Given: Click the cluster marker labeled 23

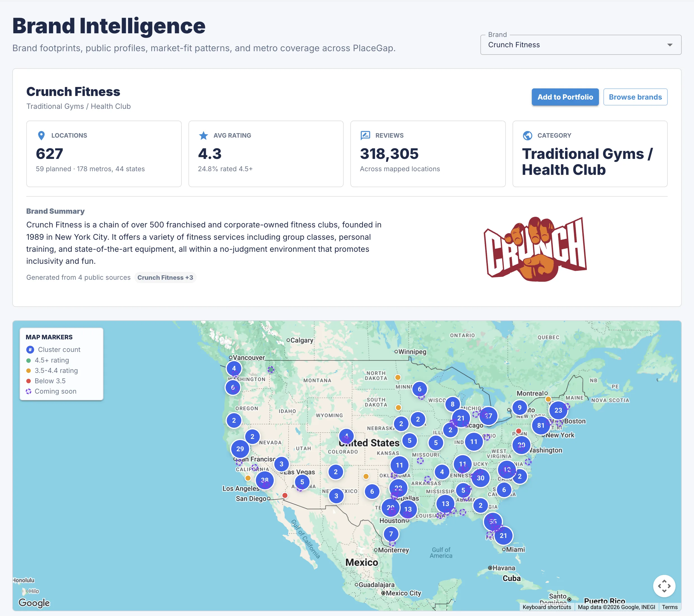Looking at the screenshot, I should pos(558,410).
